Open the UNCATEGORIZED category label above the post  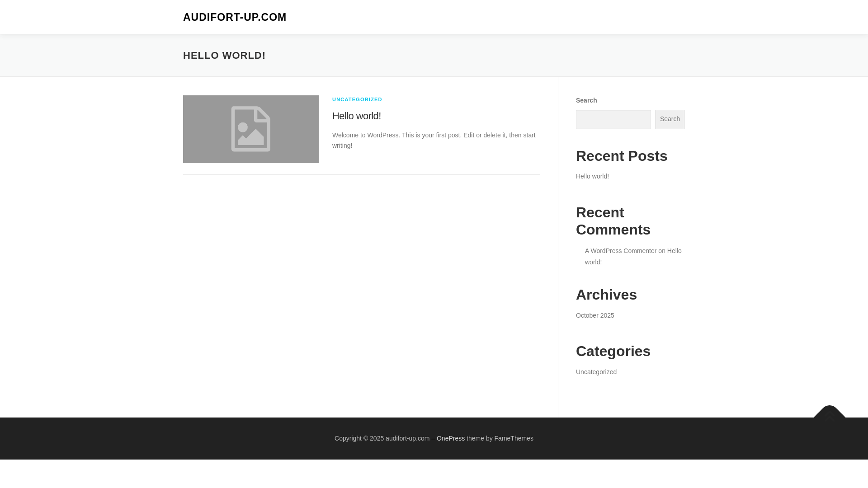pyautogui.click(x=357, y=99)
